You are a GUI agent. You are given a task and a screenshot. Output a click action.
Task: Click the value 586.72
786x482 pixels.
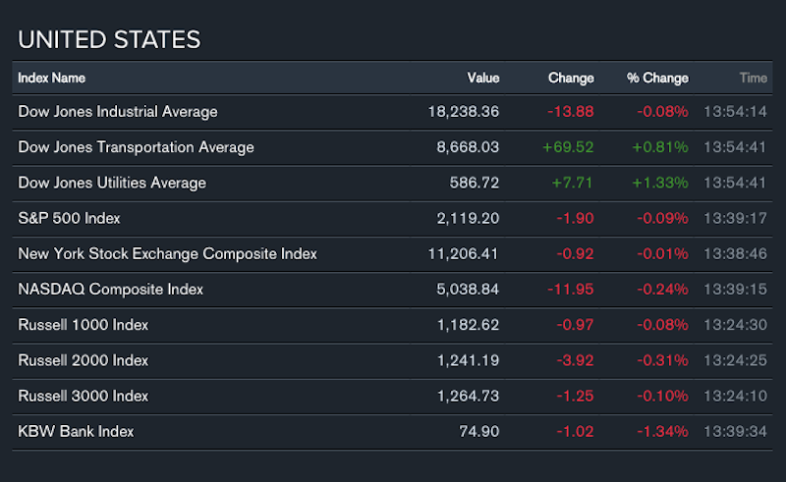pyautogui.click(x=475, y=183)
